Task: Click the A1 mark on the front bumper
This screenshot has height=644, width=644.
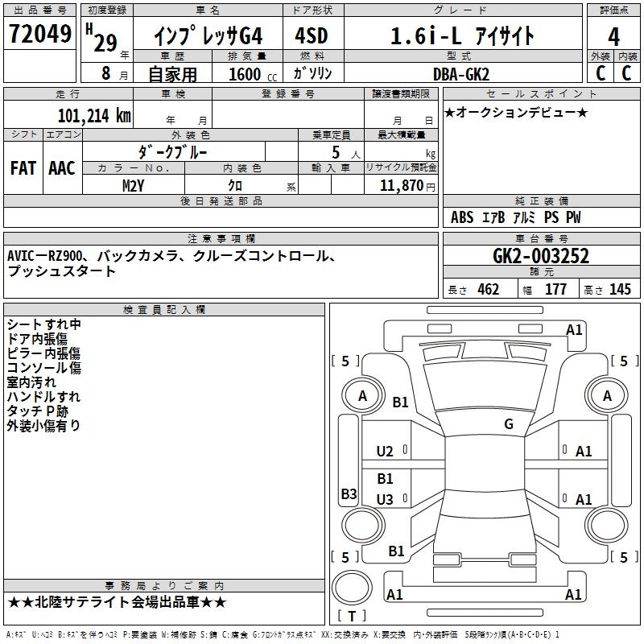Action: click(x=574, y=329)
